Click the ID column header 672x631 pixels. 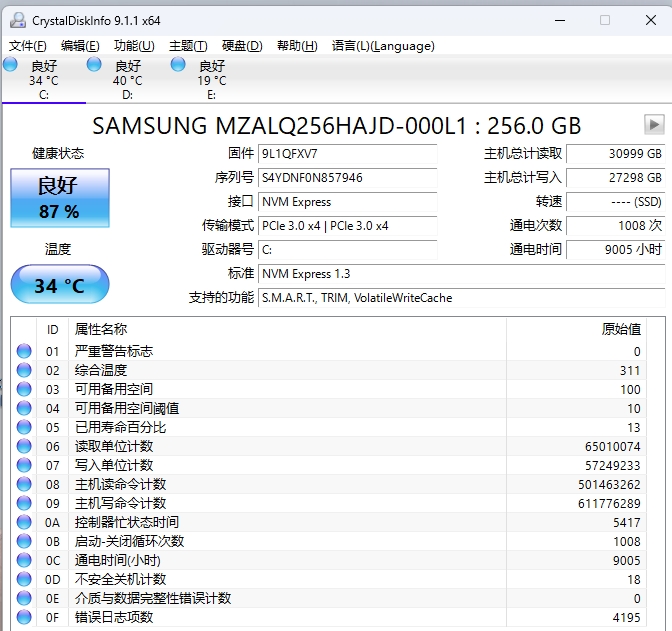tap(52, 329)
